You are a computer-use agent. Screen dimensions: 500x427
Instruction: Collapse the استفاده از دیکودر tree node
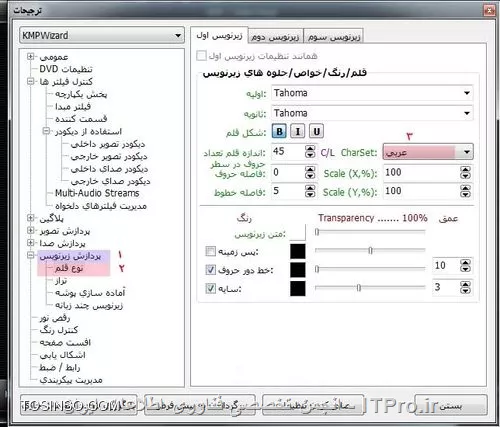point(46,131)
